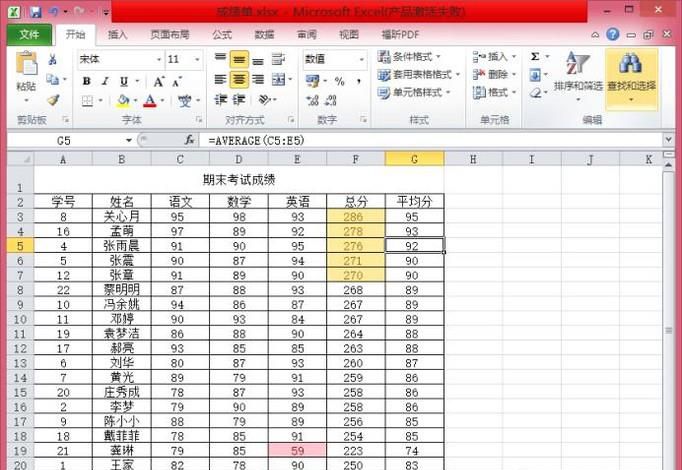The image size is (682, 470).
Task: Click the Cut scissors icon
Action: [x=53, y=60]
